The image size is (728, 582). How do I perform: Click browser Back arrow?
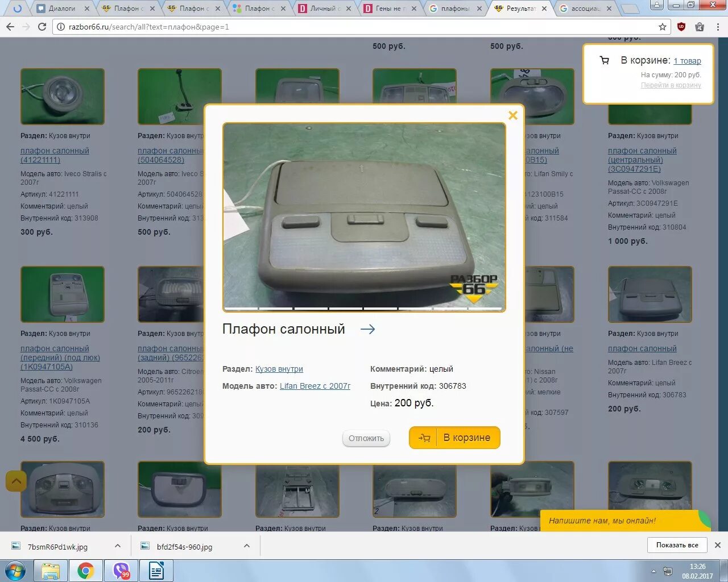(x=10, y=27)
